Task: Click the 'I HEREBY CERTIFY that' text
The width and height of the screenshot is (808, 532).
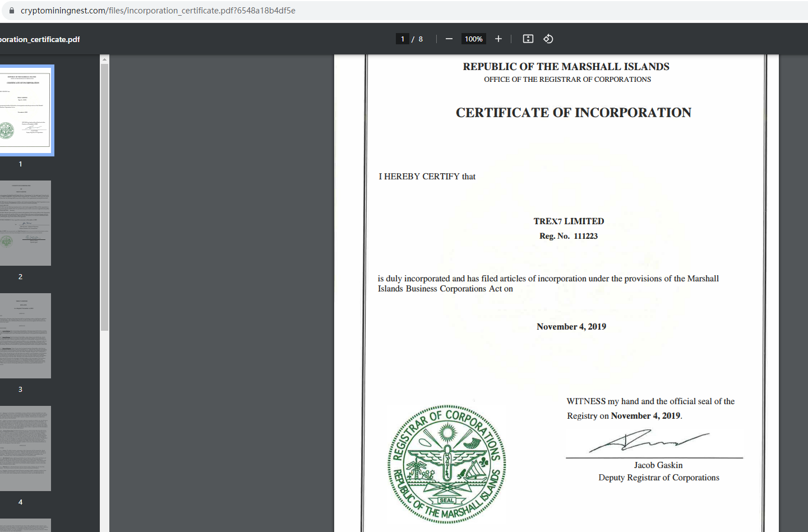Action: tap(427, 177)
